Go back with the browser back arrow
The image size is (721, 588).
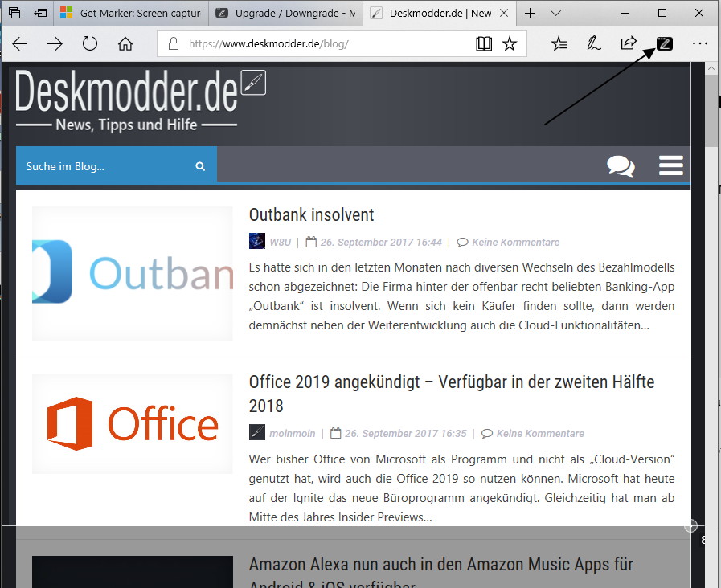click(x=20, y=44)
